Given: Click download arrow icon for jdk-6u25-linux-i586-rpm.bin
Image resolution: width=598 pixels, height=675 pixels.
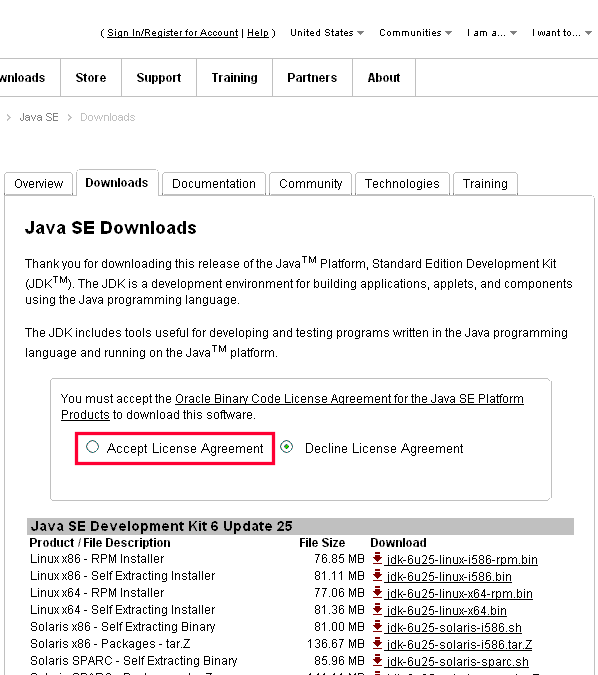Looking at the screenshot, I should [x=378, y=558].
